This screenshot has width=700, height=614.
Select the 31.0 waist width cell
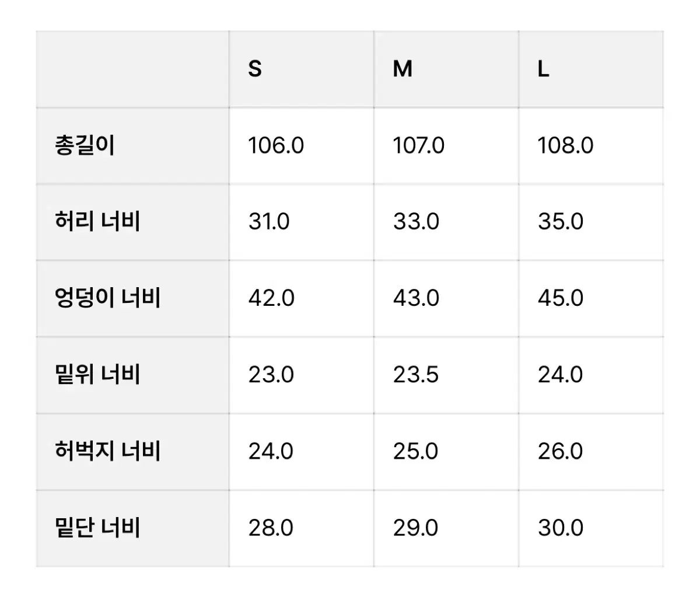coord(269,222)
